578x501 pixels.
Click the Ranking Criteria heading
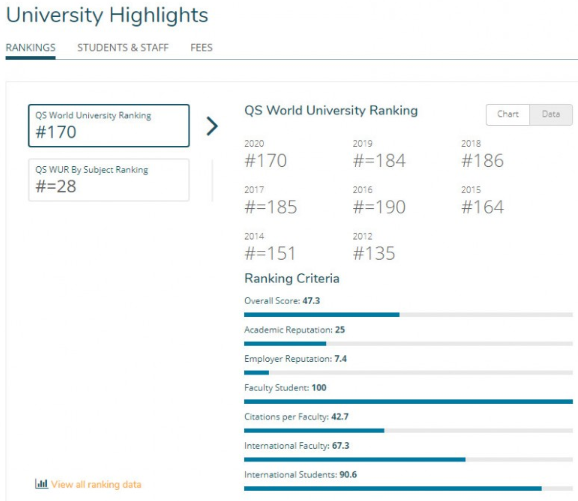(x=292, y=278)
